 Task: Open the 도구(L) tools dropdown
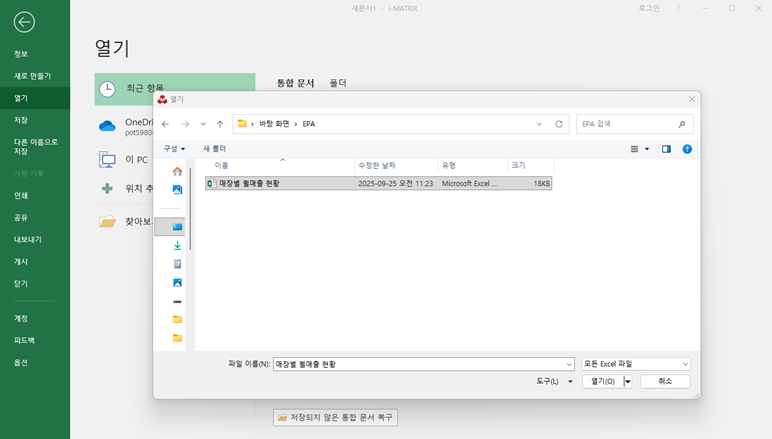pyautogui.click(x=554, y=381)
